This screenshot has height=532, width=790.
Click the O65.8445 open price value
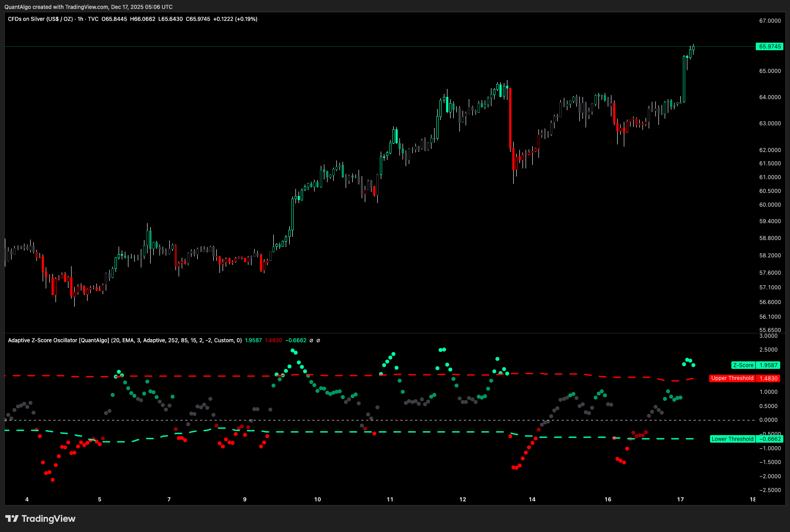point(114,19)
